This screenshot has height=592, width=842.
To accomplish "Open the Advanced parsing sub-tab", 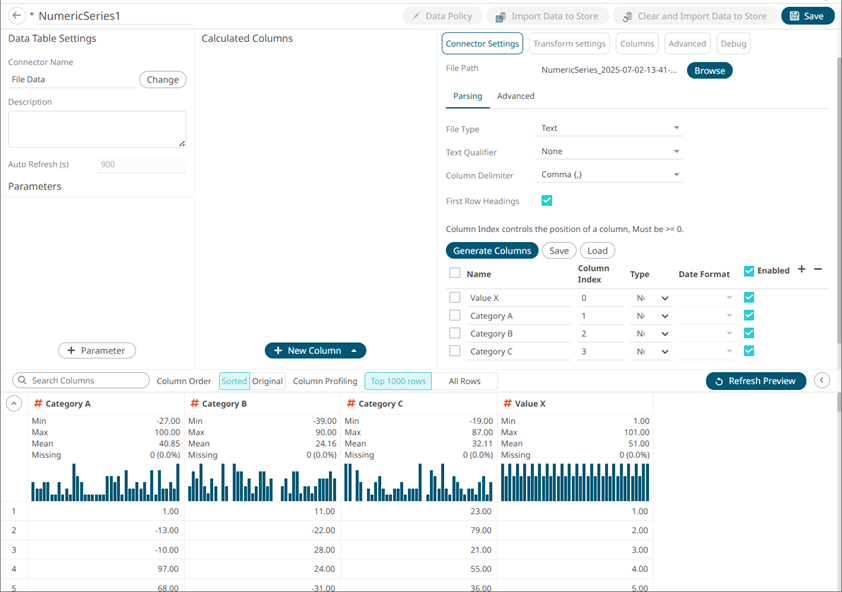I will 516,96.
